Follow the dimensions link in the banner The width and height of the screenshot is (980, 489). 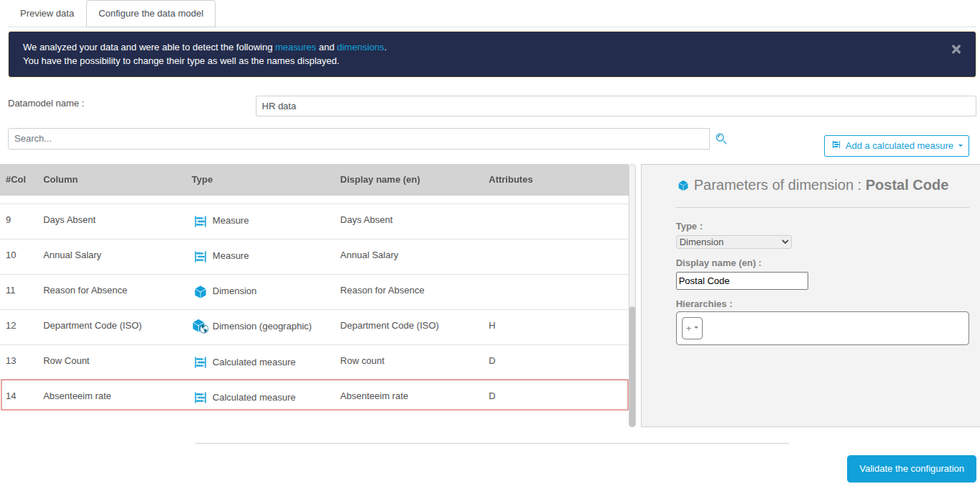361,47
